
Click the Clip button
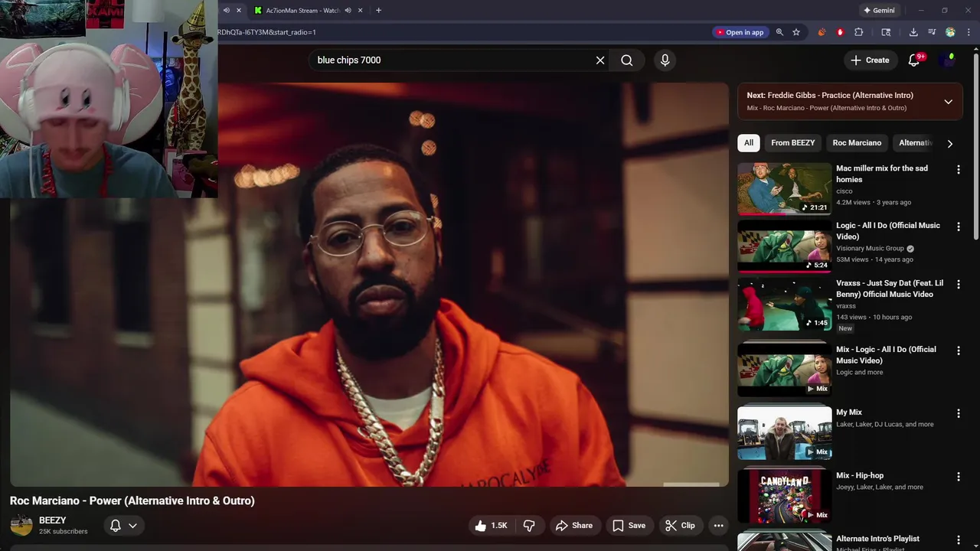tap(680, 526)
